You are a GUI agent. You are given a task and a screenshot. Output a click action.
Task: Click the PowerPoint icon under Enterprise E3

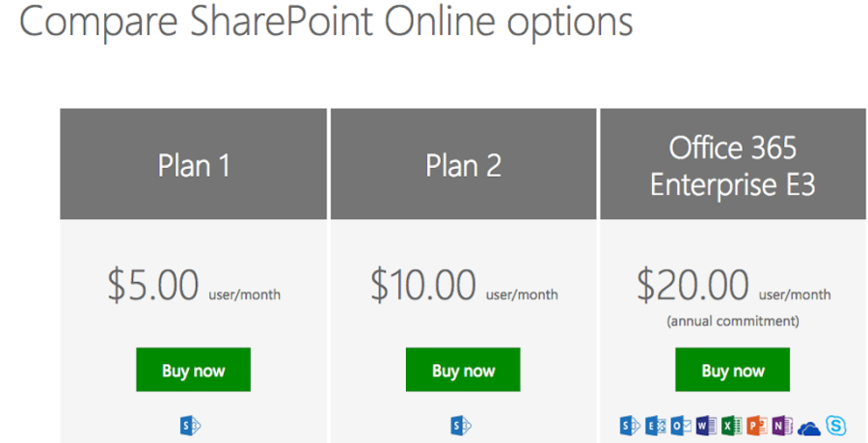756,426
